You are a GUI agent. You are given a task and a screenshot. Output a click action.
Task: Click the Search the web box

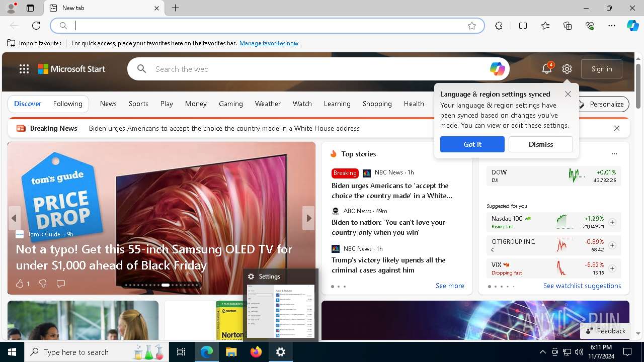coord(318,69)
